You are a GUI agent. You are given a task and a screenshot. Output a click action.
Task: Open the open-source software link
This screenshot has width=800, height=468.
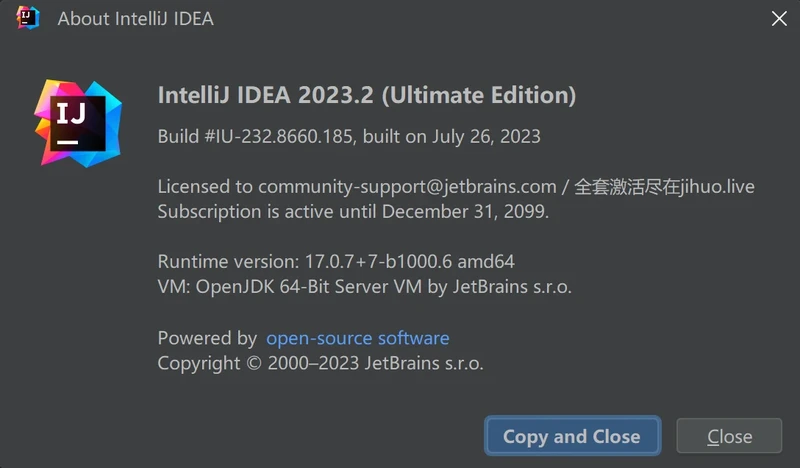point(357,338)
